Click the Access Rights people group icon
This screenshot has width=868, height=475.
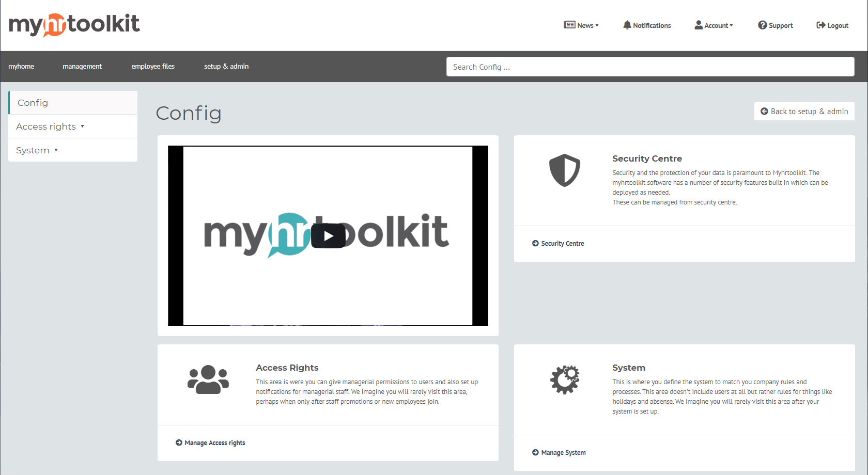point(208,379)
